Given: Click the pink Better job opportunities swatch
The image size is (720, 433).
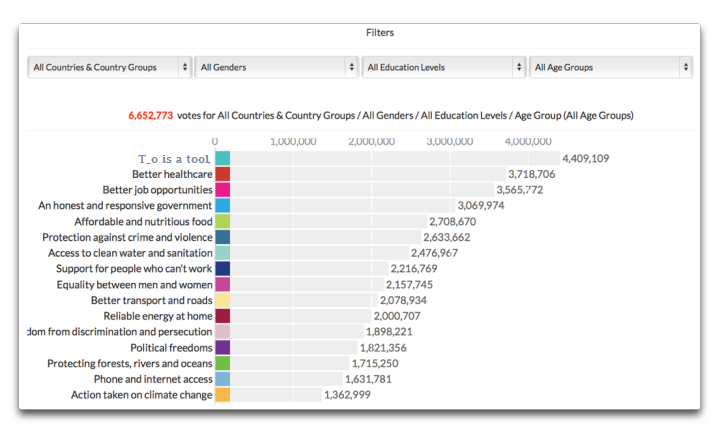Looking at the screenshot, I should (x=222, y=190).
